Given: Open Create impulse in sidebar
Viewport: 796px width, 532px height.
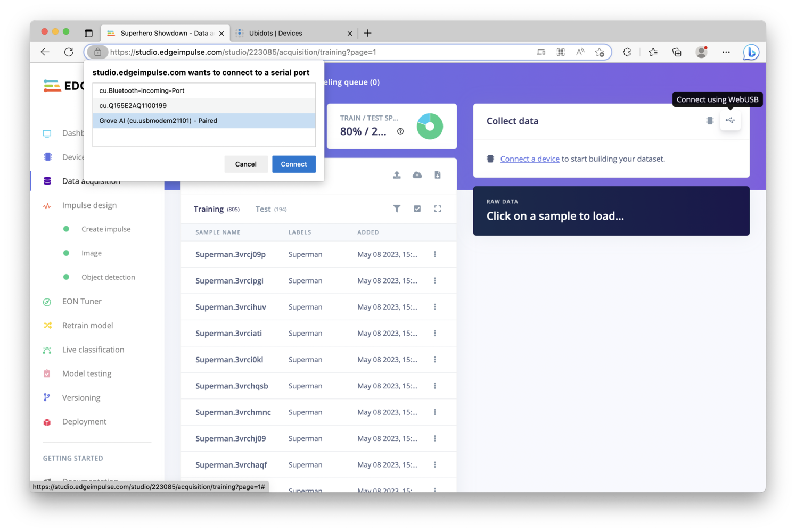Looking at the screenshot, I should (106, 229).
